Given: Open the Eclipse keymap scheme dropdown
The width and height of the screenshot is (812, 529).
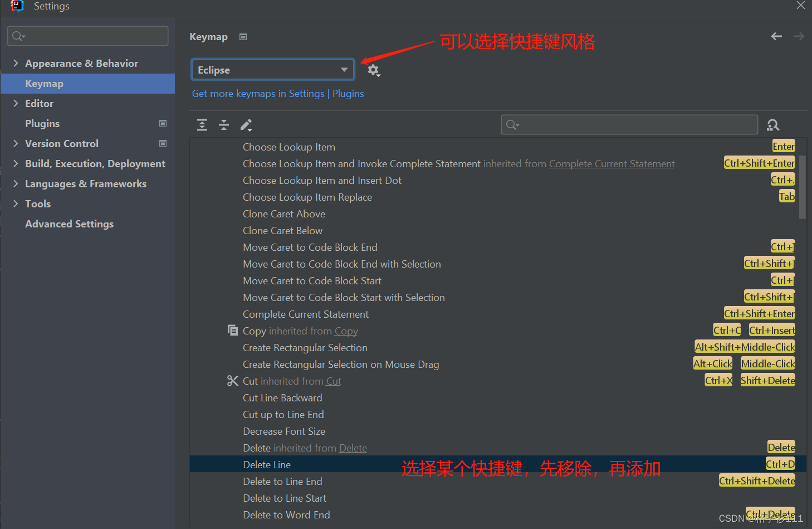Looking at the screenshot, I should [x=273, y=70].
